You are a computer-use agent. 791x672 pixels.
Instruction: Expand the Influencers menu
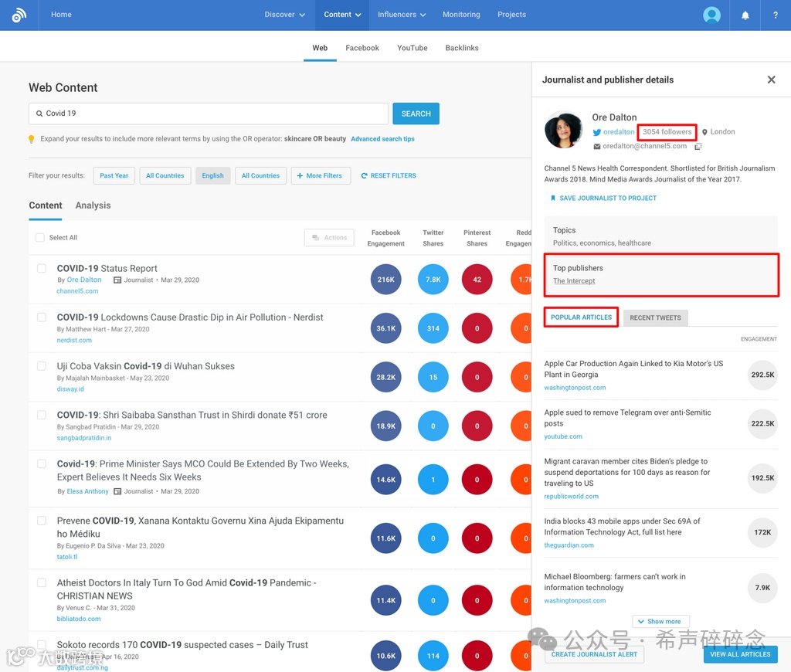pos(402,15)
